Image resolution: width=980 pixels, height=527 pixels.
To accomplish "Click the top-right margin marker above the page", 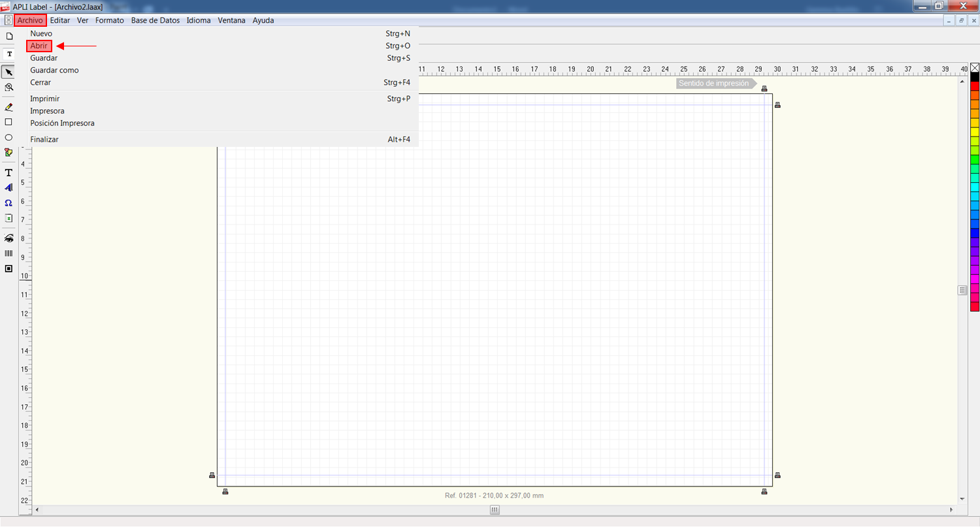I will [764, 88].
